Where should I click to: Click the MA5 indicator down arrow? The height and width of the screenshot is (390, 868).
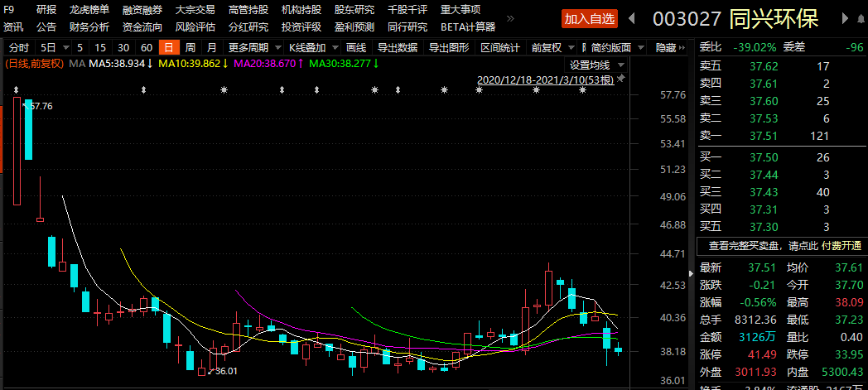coord(149,63)
